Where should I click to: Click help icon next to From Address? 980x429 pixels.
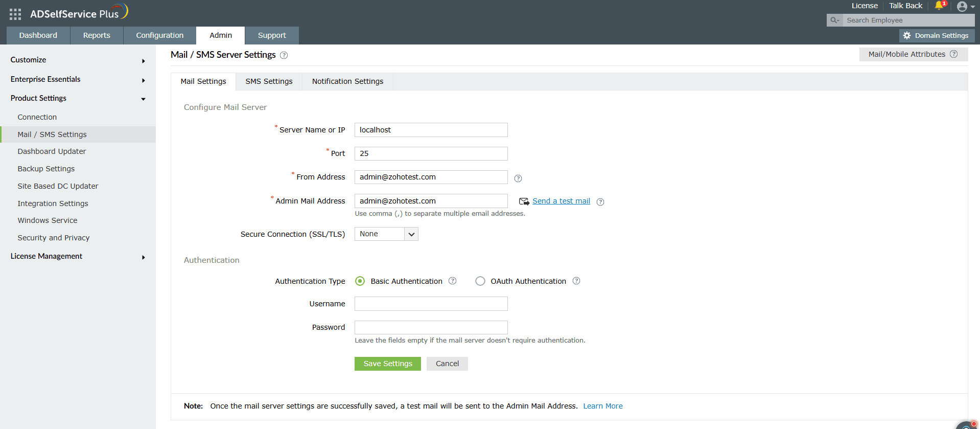tap(518, 178)
